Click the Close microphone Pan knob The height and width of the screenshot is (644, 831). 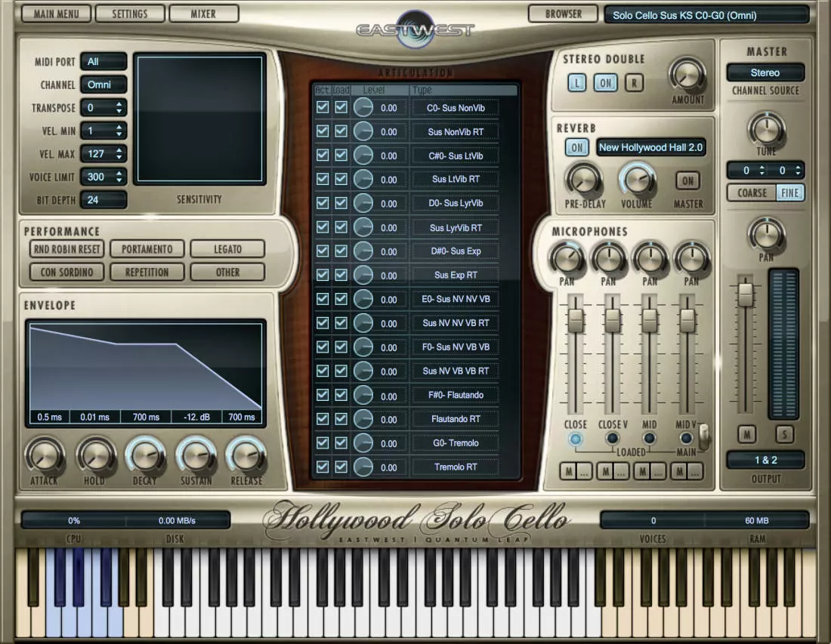567,258
